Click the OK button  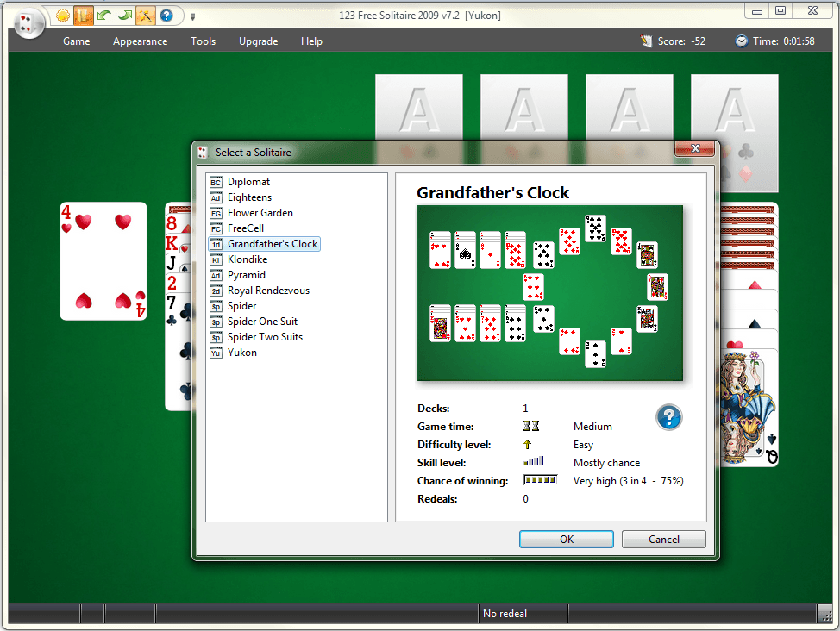567,540
